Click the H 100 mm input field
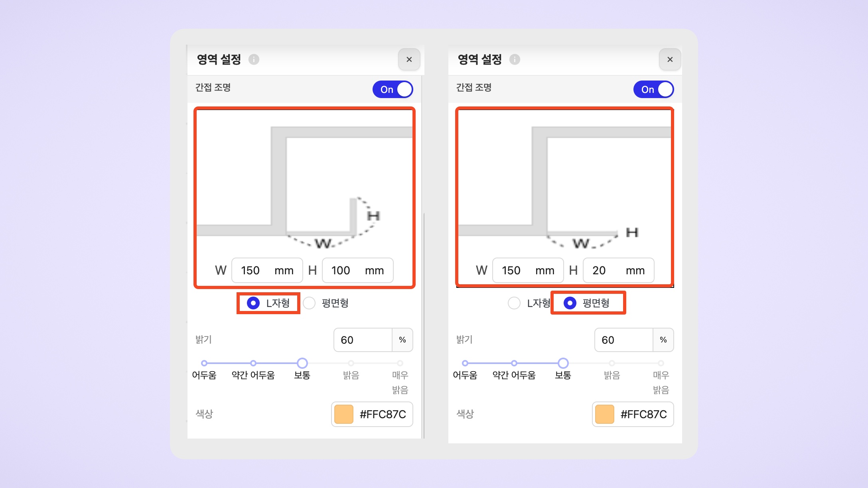 [x=357, y=270]
